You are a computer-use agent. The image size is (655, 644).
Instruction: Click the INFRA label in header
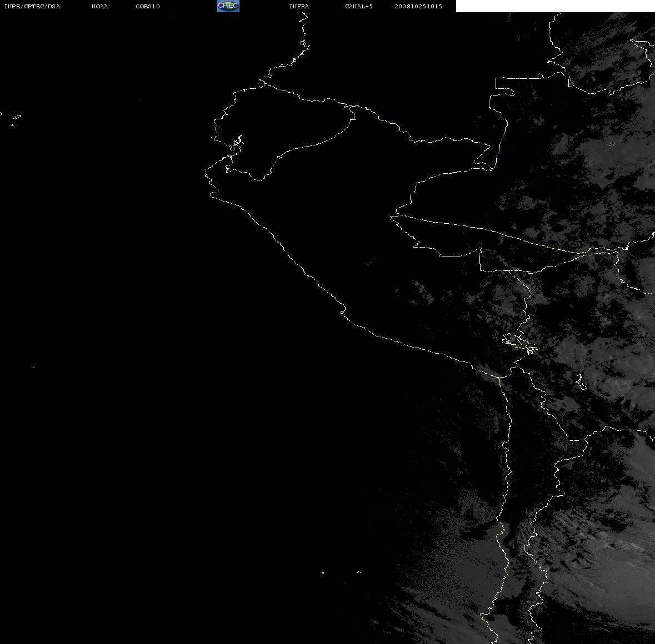pos(299,6)
